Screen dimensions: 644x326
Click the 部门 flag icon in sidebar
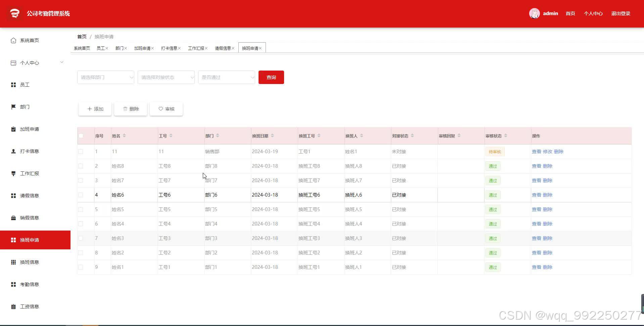[x=13, y=107]
